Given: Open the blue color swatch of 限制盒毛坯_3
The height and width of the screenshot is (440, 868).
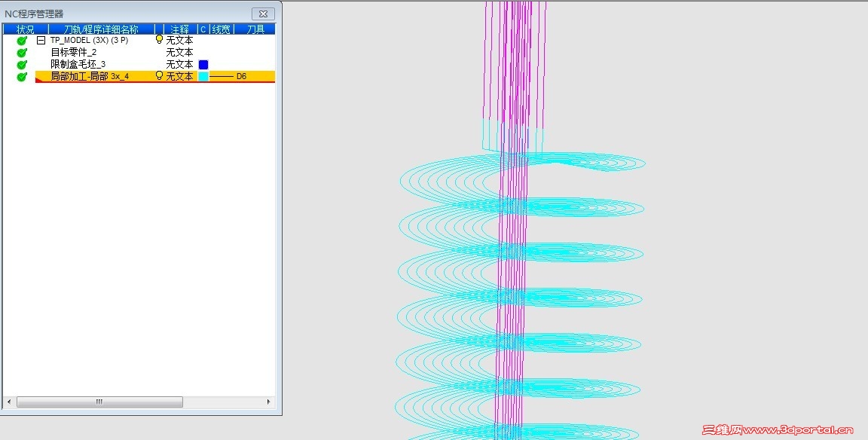Looking at the screenshot, I should 203,65.
